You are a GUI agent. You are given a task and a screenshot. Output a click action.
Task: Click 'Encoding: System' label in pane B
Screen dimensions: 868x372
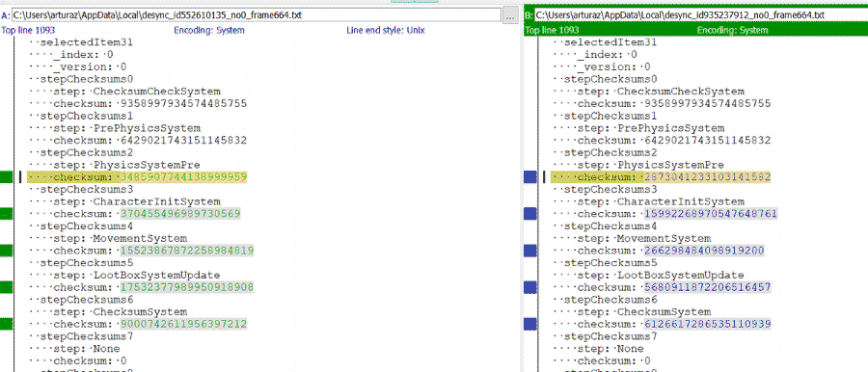click(x=732, y=31)
